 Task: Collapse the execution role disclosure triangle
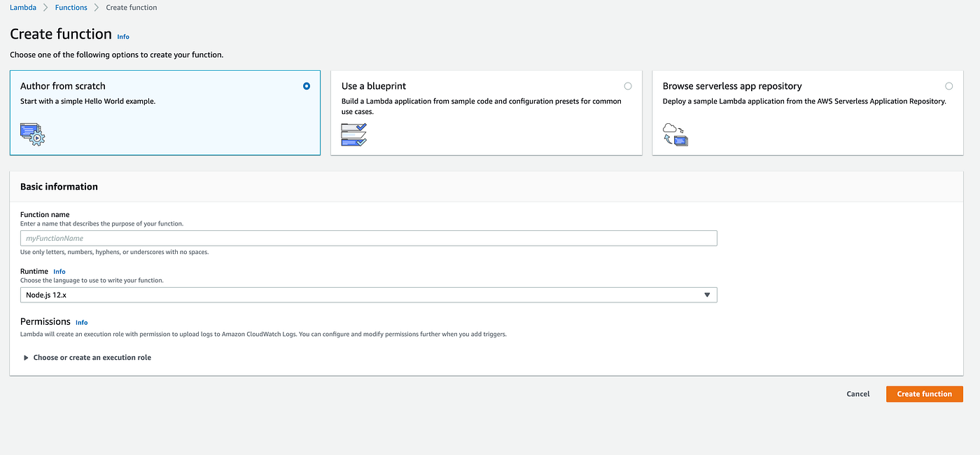(26, 357)
